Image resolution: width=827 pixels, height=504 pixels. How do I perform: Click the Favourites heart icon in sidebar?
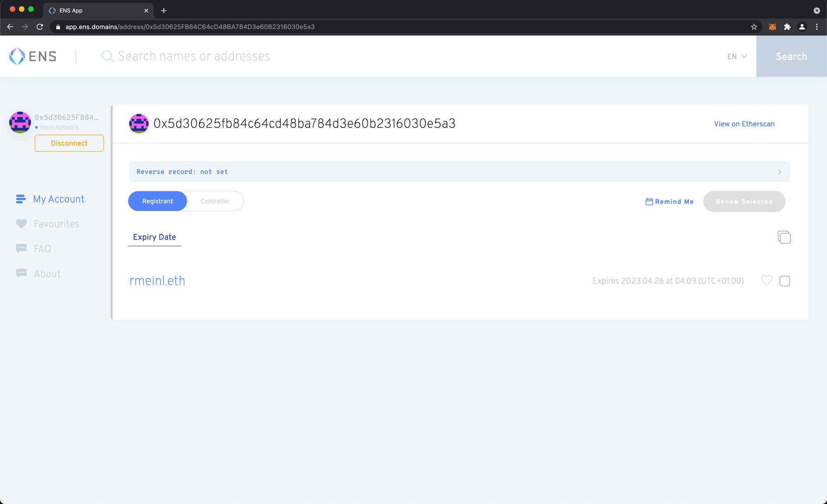coord(21,223)
